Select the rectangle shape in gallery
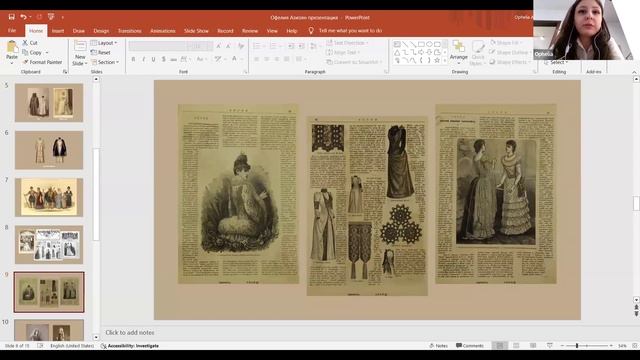 (x=421, y=44)
